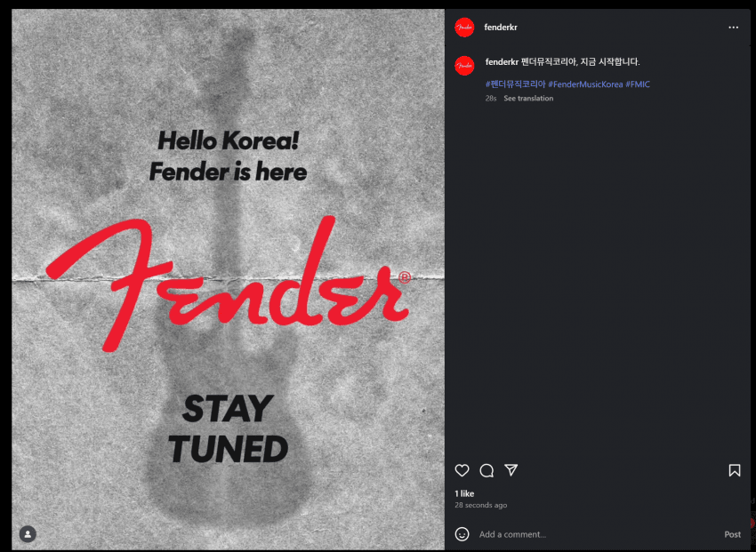
Task: Show tagged accounts person icon on image
Action: pos(28,534)
